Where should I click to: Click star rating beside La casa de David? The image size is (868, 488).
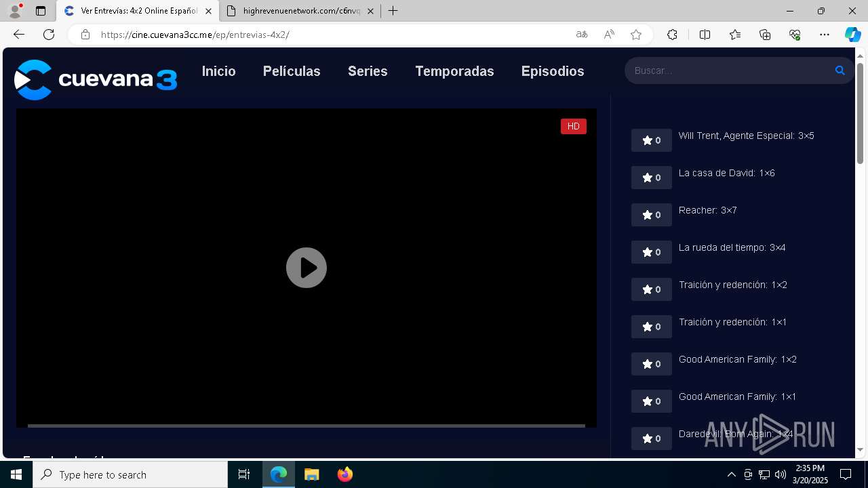click(x=652, y=178)
